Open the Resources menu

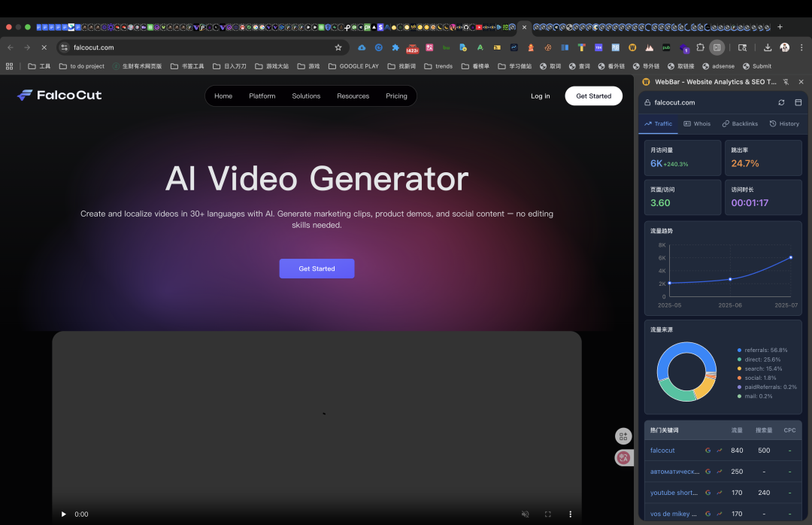point(353,96)
